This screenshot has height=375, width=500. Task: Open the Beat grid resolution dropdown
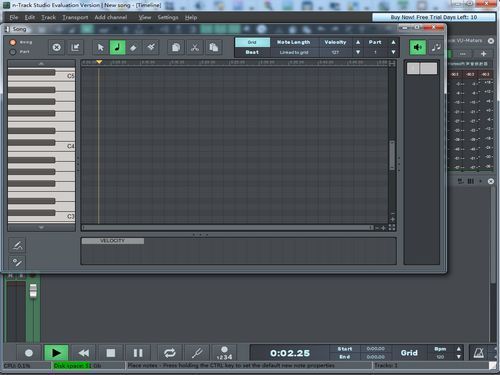point(252,52)
